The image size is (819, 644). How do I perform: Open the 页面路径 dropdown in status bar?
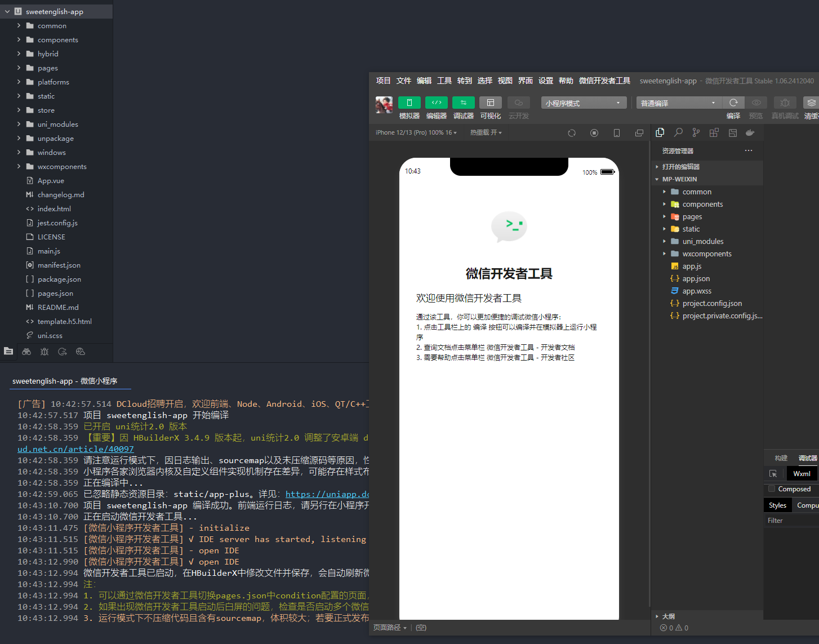pyautogui.click(x=390, y=628)
